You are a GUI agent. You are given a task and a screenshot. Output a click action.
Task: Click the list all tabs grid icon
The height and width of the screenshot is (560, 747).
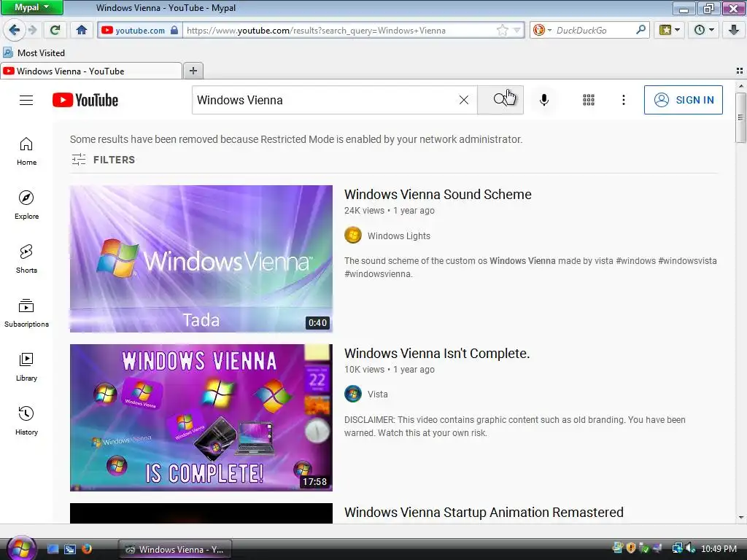coord(740,71)
